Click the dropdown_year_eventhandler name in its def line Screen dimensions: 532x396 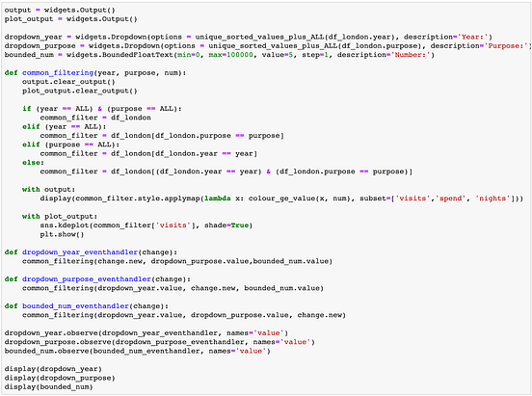pyautogui.click(x=80, y=252)
